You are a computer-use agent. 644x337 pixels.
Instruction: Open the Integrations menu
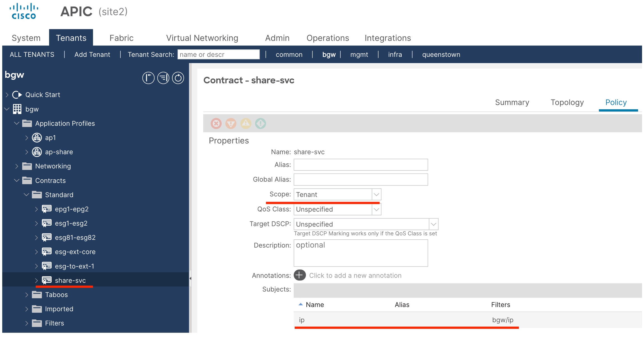(x=388, y=38)
